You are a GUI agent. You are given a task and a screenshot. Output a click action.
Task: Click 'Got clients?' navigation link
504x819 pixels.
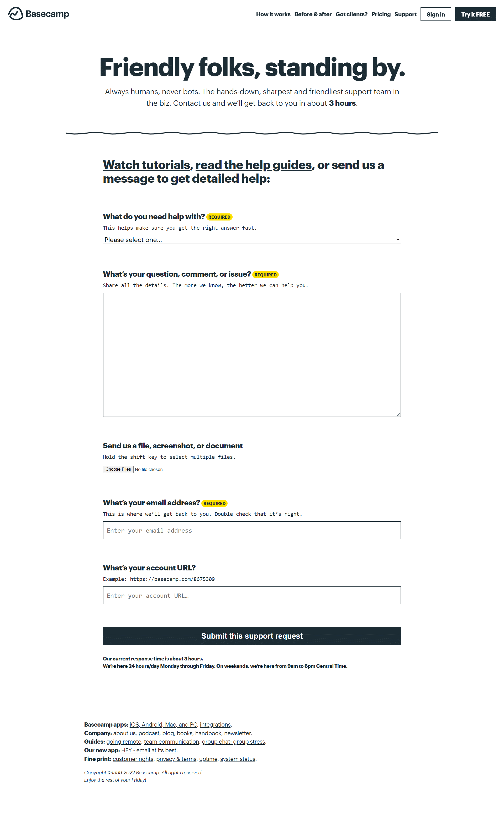click(x=351, y=14)
